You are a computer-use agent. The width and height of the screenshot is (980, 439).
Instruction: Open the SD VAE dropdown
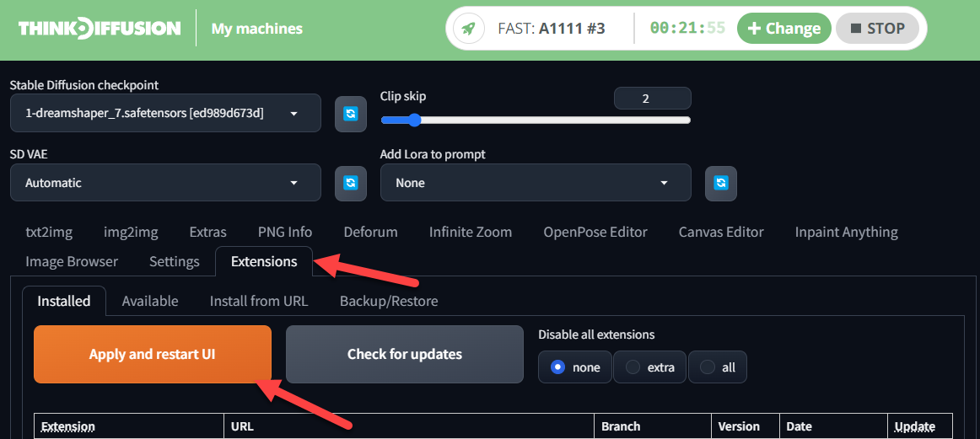click(x=165, y=183)
